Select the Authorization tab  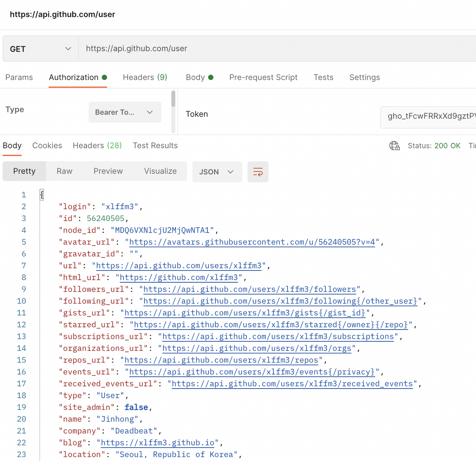pos(78,77)
